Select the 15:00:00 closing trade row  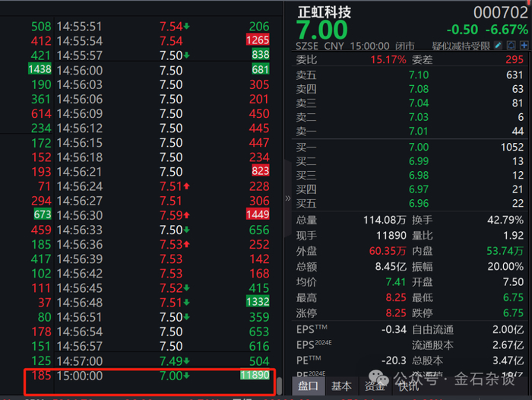[x=149, y=376]
